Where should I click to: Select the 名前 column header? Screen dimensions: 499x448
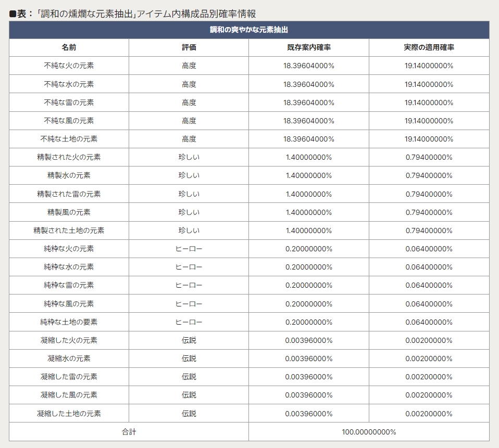click(x=69, y=48)
